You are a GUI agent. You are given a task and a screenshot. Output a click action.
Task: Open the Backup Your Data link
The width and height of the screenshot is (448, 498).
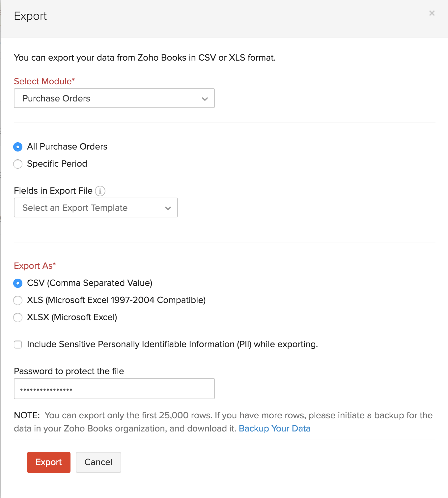[275, 428]
